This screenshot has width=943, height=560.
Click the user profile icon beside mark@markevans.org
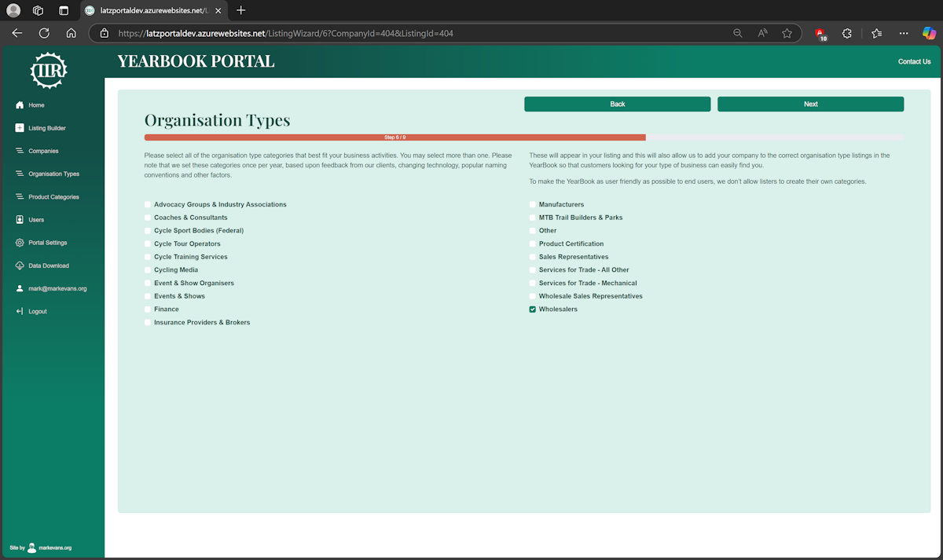click(x=20, y=288)
